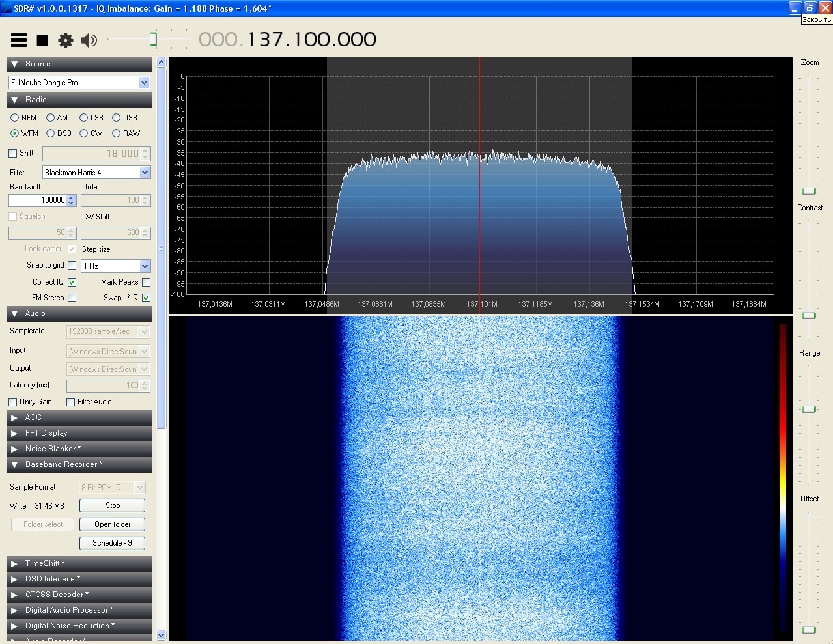Enable FM Stereo option
Screen dimensions: 833x644
pyautogui.click(x=72, y=298)
